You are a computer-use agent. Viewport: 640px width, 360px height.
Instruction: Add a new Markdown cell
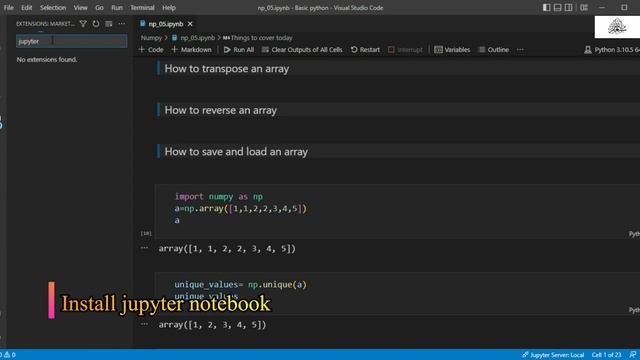coord(191,50)
